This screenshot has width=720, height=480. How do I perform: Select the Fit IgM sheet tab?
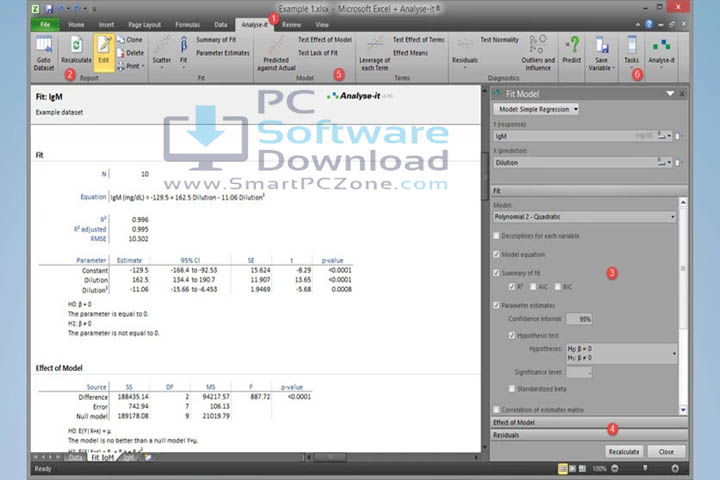[102, 457]
